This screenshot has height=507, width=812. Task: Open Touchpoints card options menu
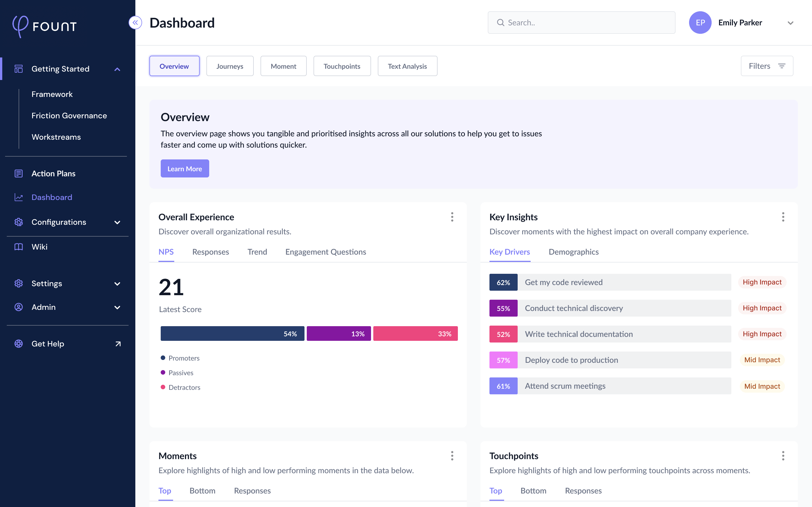[x=783, y=456]
